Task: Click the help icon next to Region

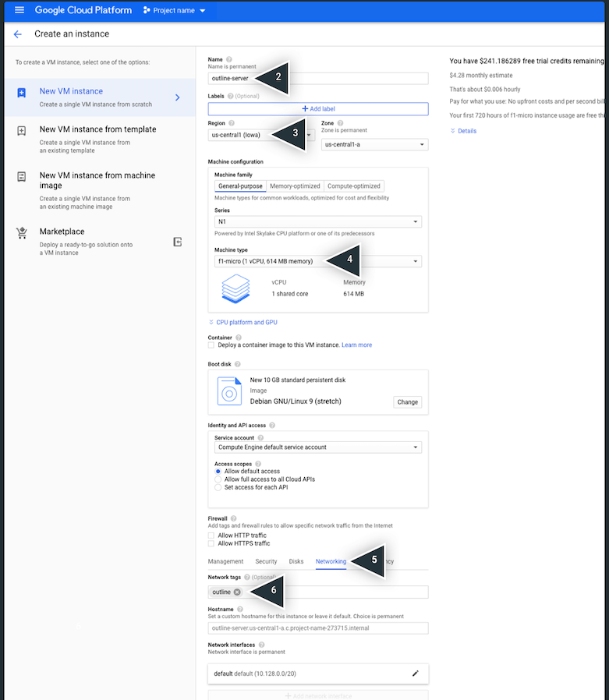Action: point(232,123)
